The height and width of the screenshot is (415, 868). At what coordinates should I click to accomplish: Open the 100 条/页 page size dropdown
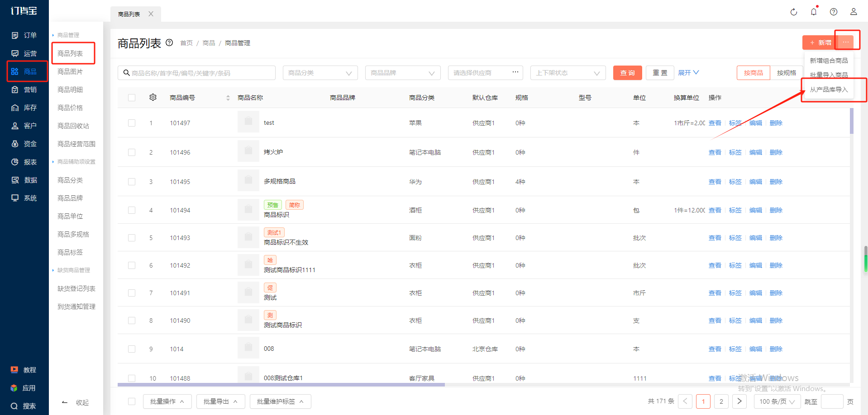[777, 401]
